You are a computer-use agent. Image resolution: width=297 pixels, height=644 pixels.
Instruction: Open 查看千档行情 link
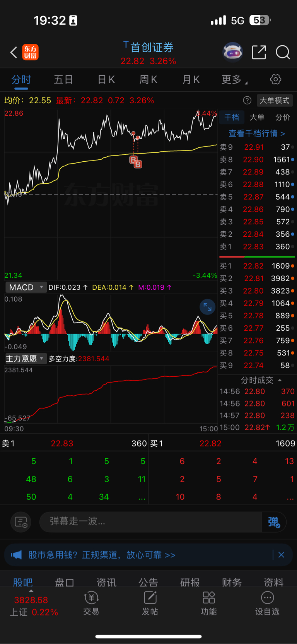257,133
